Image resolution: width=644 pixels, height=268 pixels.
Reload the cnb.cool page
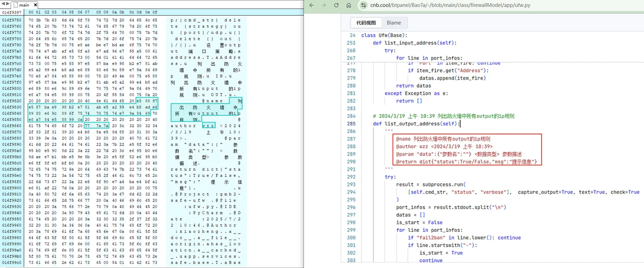pyautogui.click(x=336, y=6)
